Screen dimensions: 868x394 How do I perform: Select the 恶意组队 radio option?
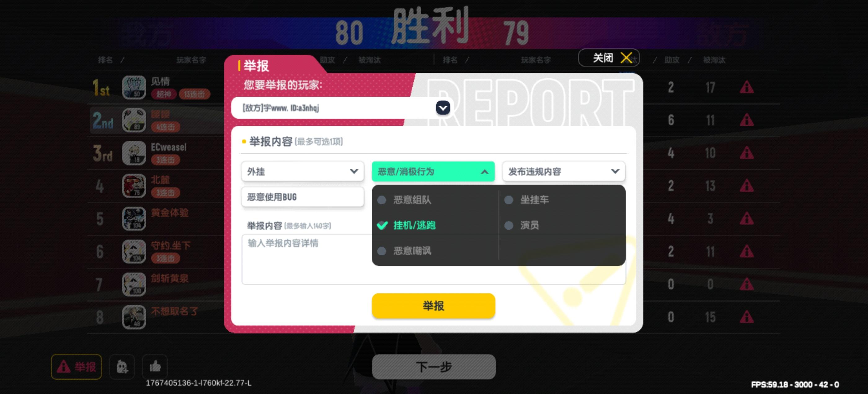pyautogui.click(x=404, y=200)
